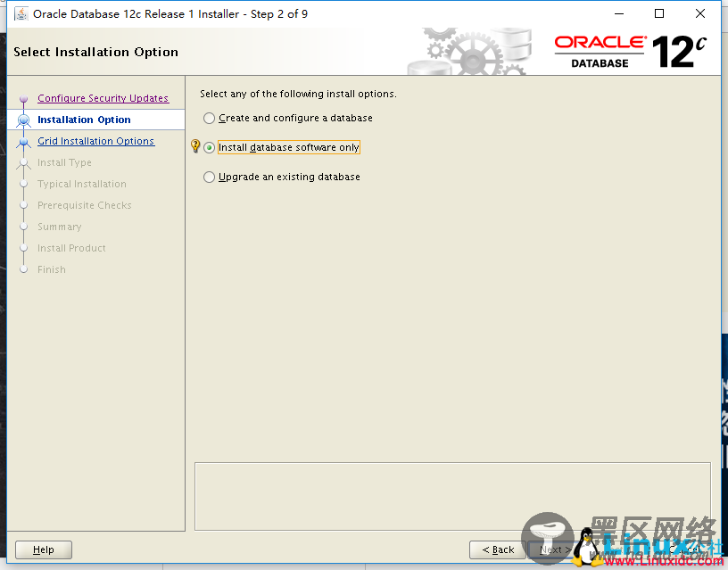Maximize the installer window

(659, 14)
